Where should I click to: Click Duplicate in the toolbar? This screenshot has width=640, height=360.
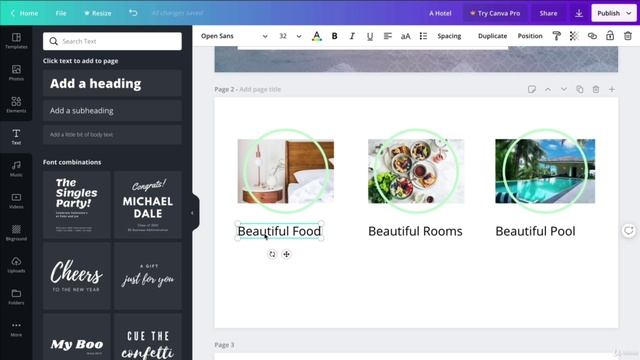[492, 36]
